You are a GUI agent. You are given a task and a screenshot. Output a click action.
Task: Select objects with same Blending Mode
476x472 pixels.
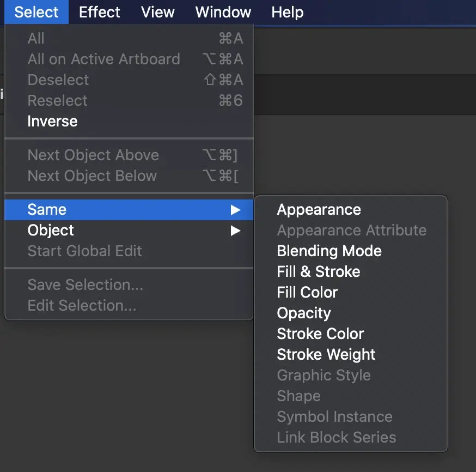[x=329, y=251]
